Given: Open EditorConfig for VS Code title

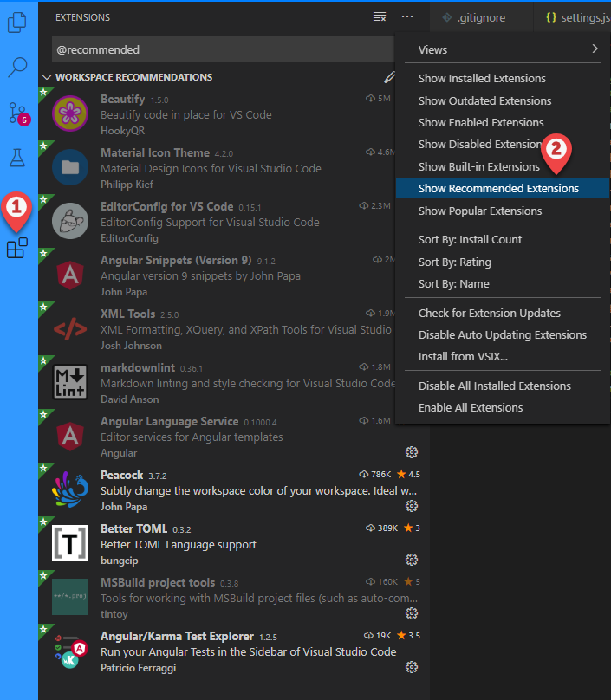Looking at the screenshot, I should pyautogui.click(x=166, y=206).
